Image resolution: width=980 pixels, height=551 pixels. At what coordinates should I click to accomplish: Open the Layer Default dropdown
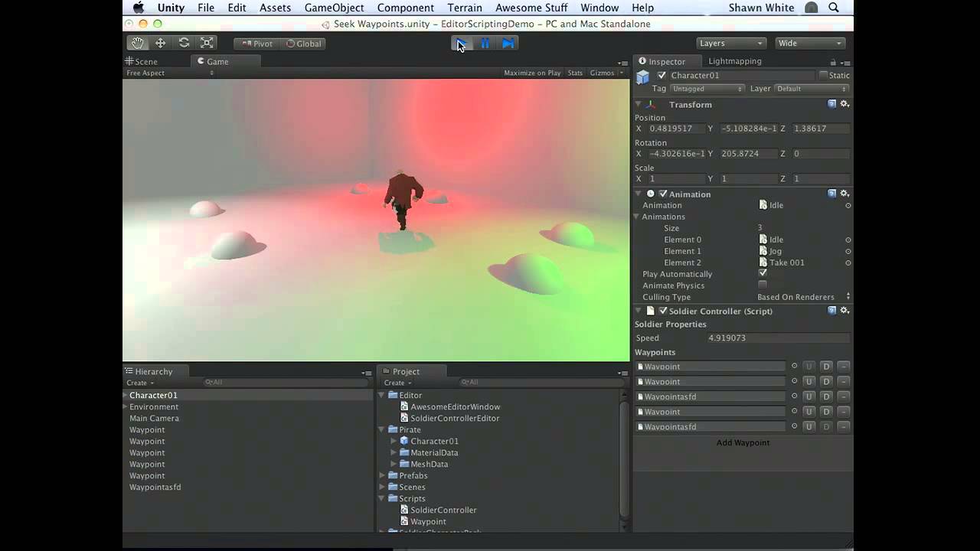[x=812, y=89]
